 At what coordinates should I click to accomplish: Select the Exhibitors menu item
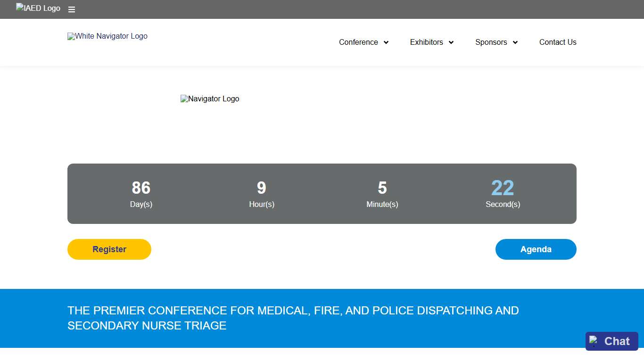[426, 42]
